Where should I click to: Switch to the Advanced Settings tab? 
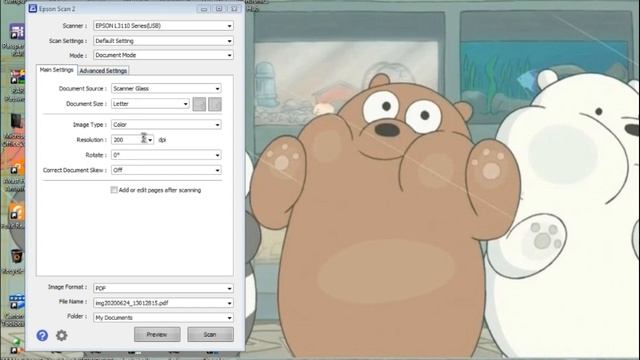[103, 71]
